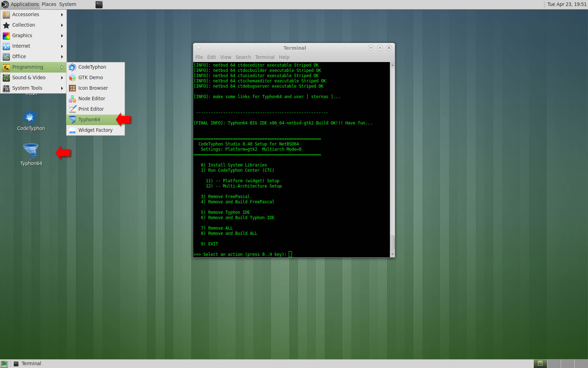Click the 'Run CodeTyphon Center (CTC)' line
The width and height of the screenshot is (588, 368).
pos(237,170)
